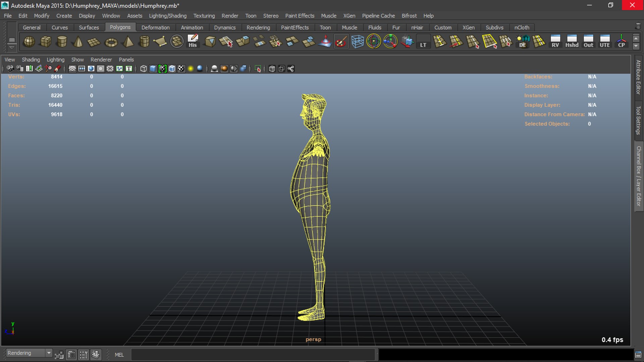644x362 pixels.
Task: Open the viewport Panels menu
Action: [x=126, y=59]
